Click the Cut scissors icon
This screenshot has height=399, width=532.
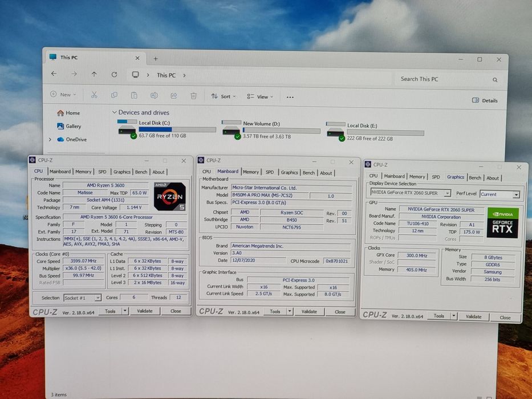pos(94,95)
